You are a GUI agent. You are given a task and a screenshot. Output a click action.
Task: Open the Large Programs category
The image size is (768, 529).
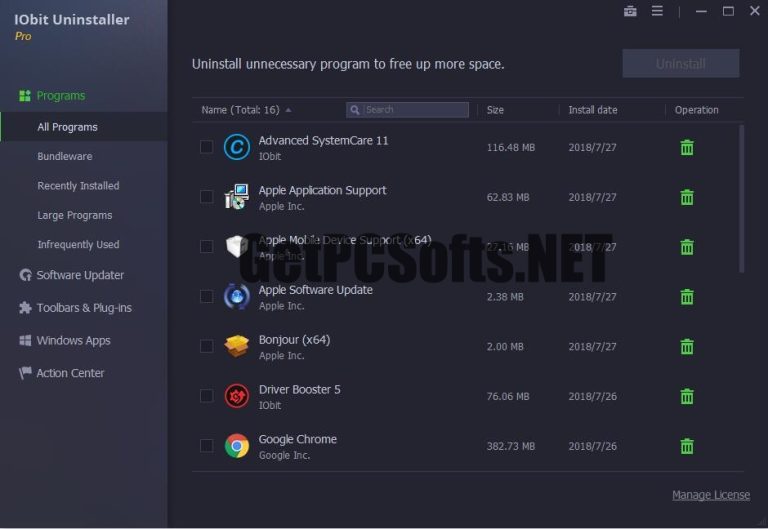tap(74, 215)
